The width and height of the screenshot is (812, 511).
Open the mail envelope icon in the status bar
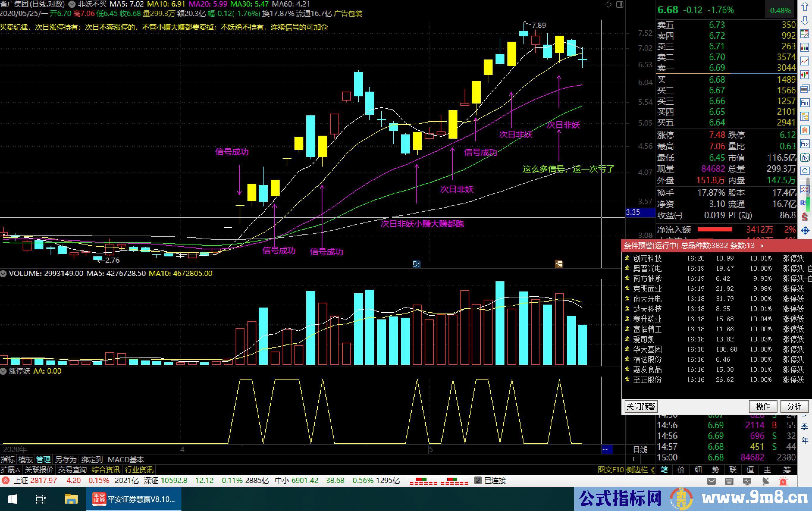pyautogui.click(x=711, y=481)
